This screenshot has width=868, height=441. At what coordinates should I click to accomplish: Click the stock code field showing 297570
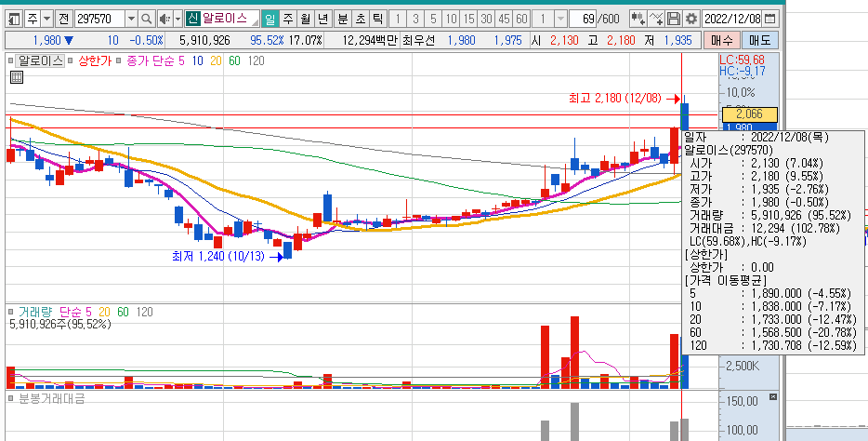tap(99, 19)
